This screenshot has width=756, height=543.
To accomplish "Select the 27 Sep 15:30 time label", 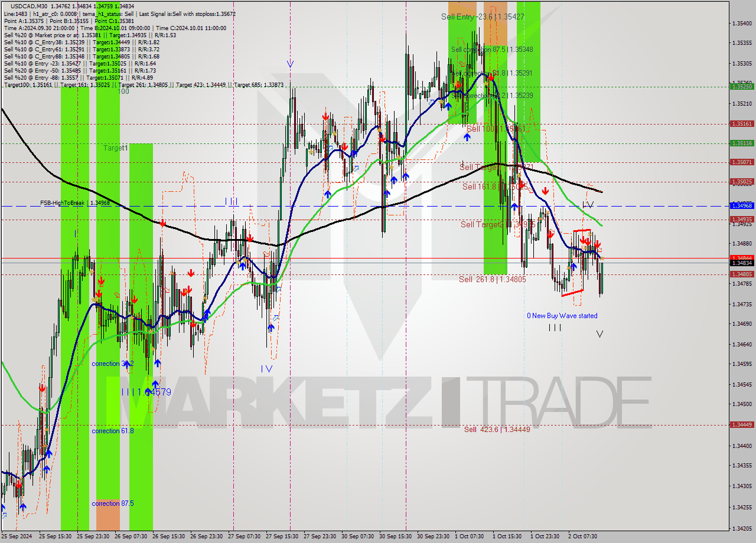I will [282, 537].
